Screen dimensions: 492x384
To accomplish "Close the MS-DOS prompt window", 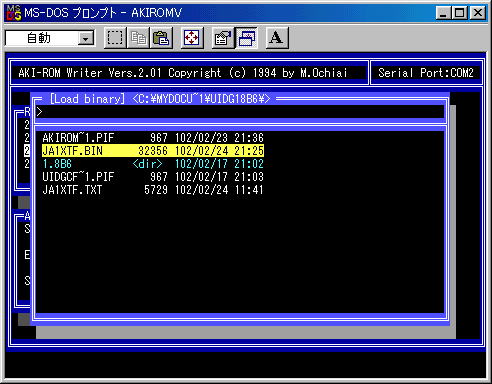I will coord(478,13).
